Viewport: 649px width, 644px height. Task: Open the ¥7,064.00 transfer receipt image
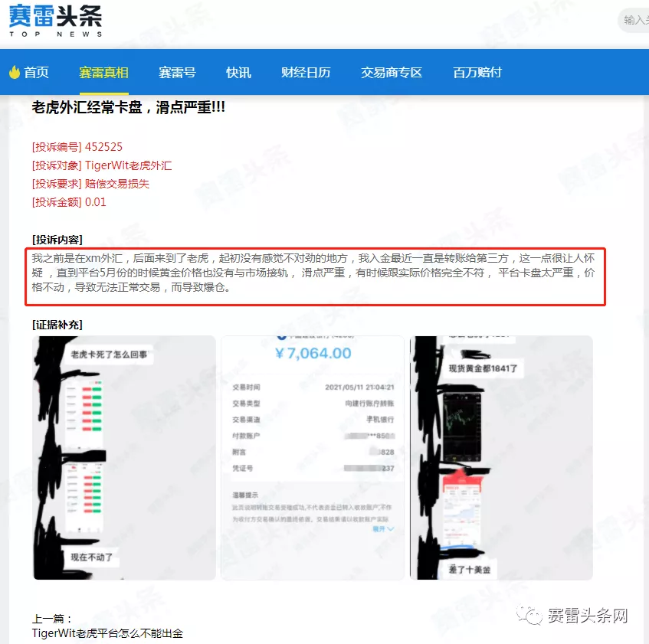(313, 458)
